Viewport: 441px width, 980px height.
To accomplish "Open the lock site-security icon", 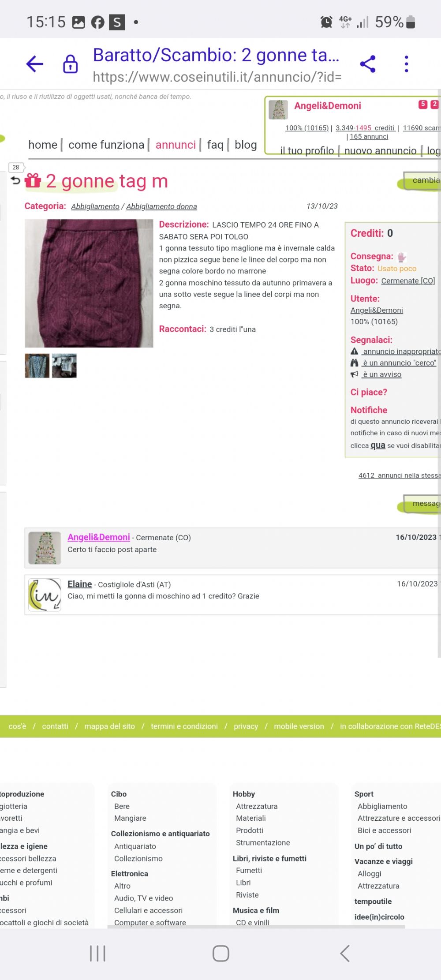I will point(71,64).
